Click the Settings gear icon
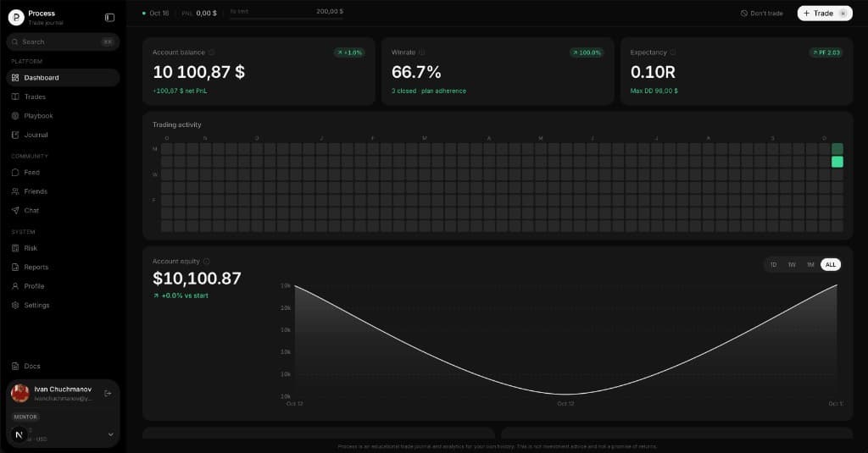This screenshot has height=453, width=868. point(15,306)
